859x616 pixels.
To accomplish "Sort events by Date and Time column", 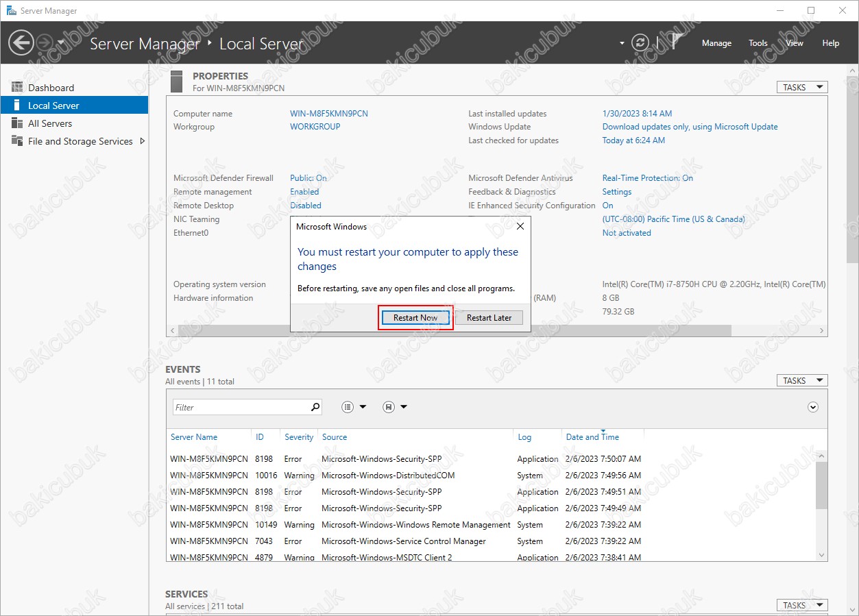I will pos(592,437).
